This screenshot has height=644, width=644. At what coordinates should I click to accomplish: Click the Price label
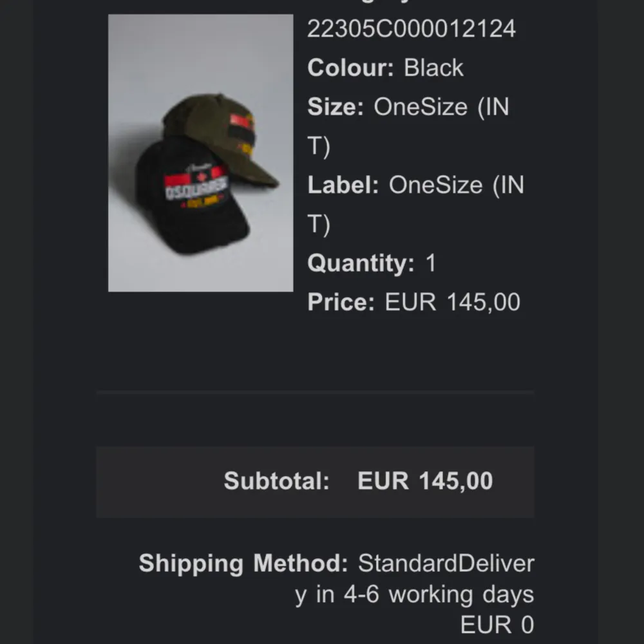(x=341, y=302)
